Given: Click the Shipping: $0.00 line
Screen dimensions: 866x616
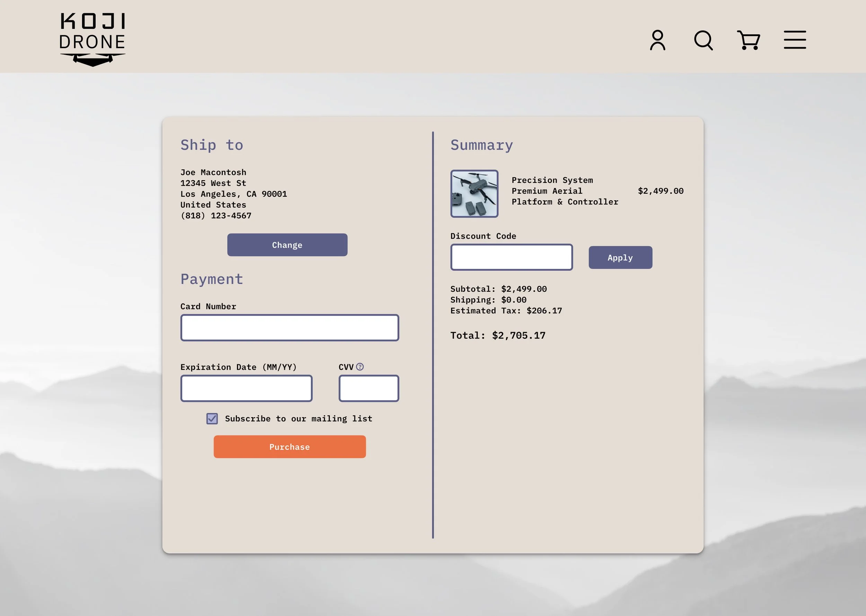Looking at the screenshot, I should point(488,300).
